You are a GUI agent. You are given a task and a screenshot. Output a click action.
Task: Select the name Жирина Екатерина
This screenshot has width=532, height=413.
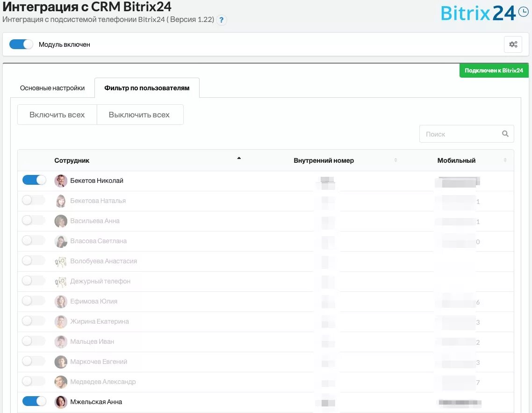pyautogui.click(x=100, y=321)
